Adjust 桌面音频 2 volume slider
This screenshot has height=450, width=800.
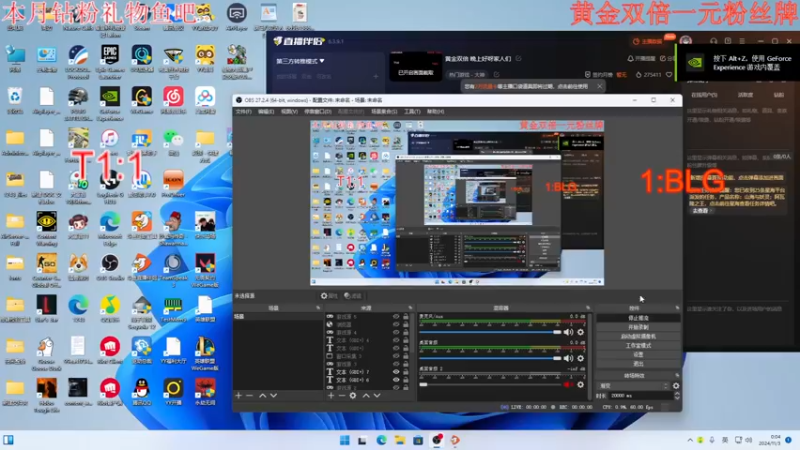point(490,385)
